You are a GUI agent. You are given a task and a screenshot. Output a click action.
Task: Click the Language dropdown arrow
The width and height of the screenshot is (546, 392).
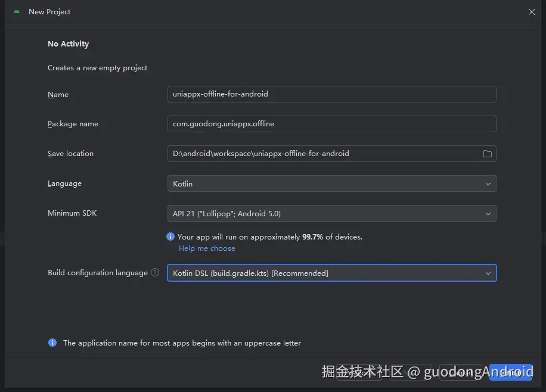pyautogui.click(x=488, y=183)
